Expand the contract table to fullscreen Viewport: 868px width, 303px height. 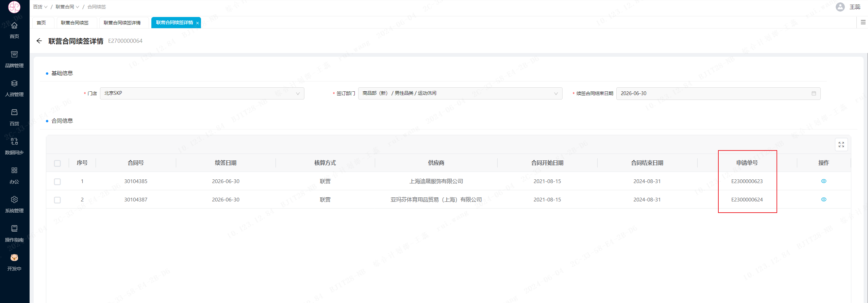click(x=841, y=145)
